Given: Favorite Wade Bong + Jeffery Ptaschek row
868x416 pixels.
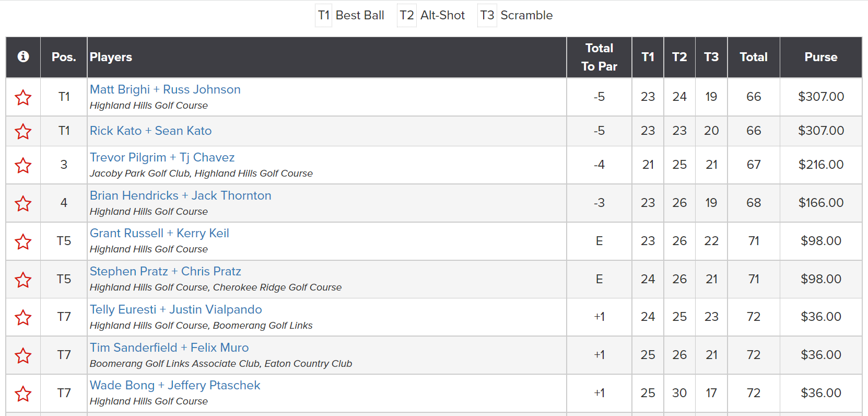Looking at the screenshot, I should tap(23, 394).
